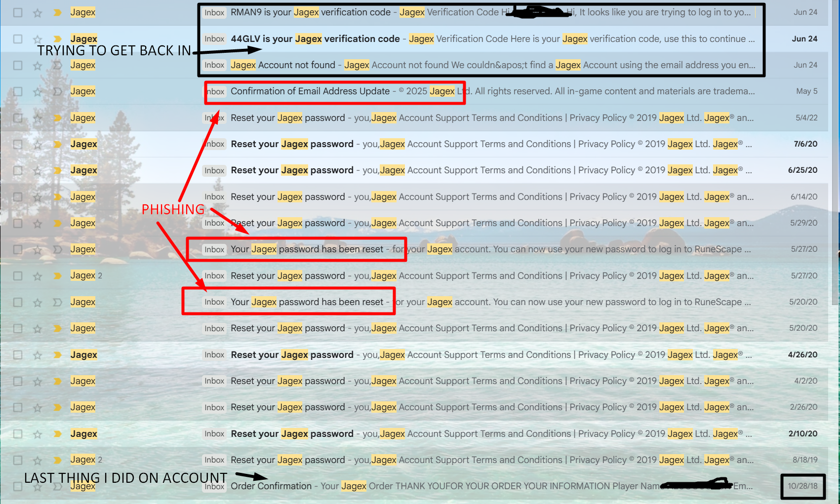Star the email dated 5/29/20
The width and height of the screenshot is (840, 504).
[38, 223]
